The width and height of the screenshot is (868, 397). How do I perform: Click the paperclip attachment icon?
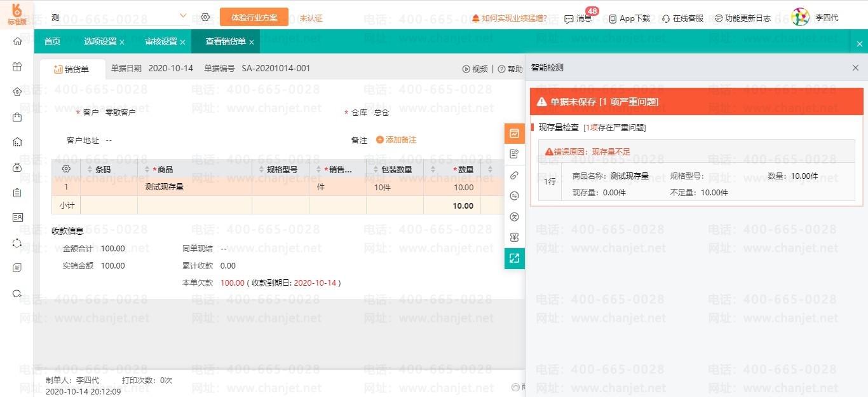514,175
